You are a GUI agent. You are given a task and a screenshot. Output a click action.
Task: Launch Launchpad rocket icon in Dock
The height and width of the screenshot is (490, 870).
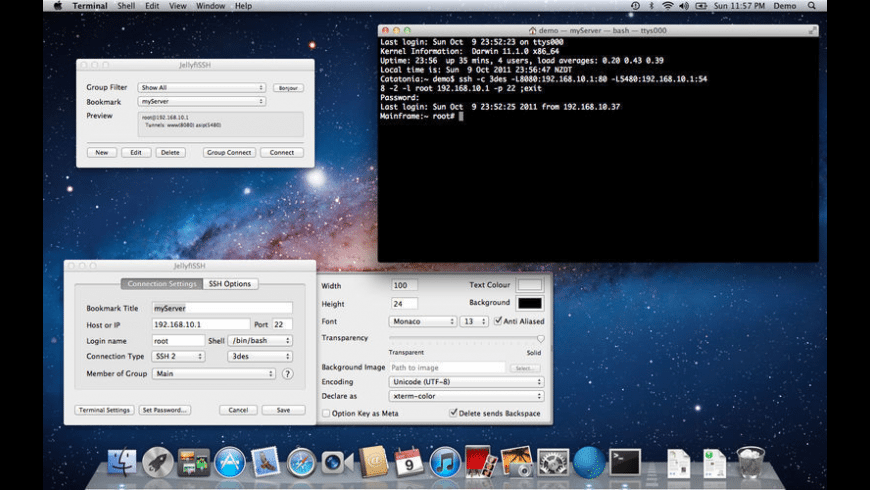[158, 462]
